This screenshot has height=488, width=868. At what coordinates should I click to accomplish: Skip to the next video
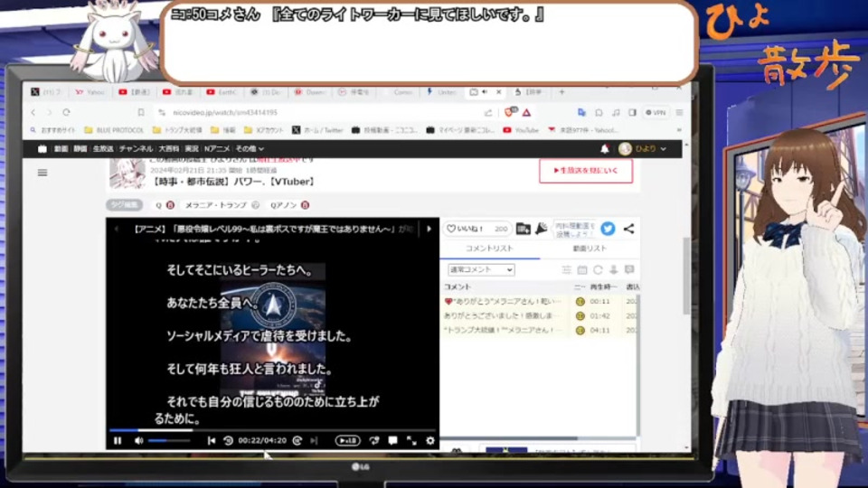314,441
